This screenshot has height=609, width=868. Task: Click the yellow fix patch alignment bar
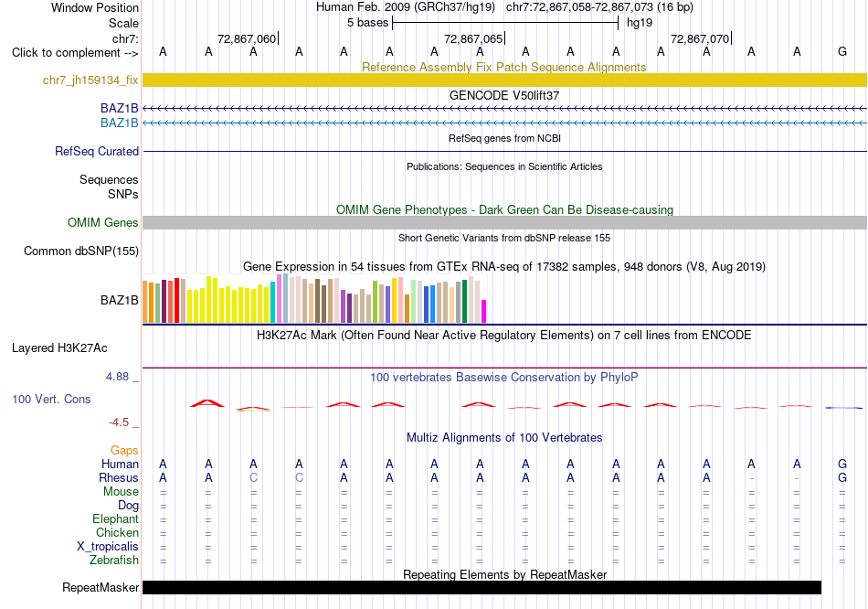point(504,80)
